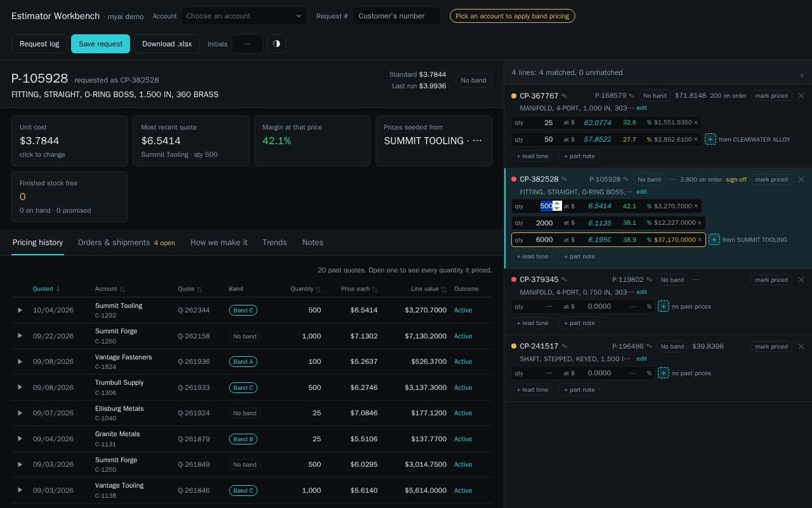Collapse the matched lines summary chevron
Viewport: 812px width, 508px height.
click(x=802, y=74)
